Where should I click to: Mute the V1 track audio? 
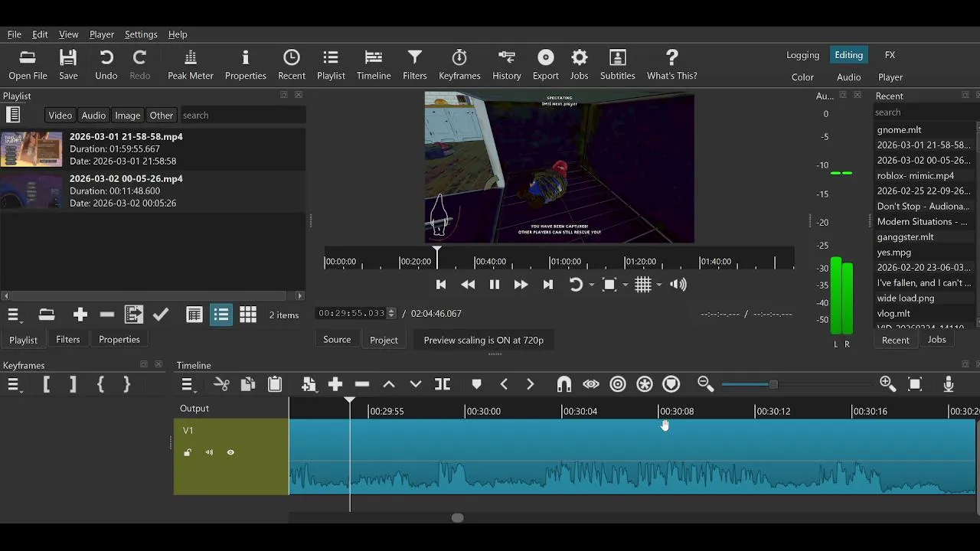(209, 452)
